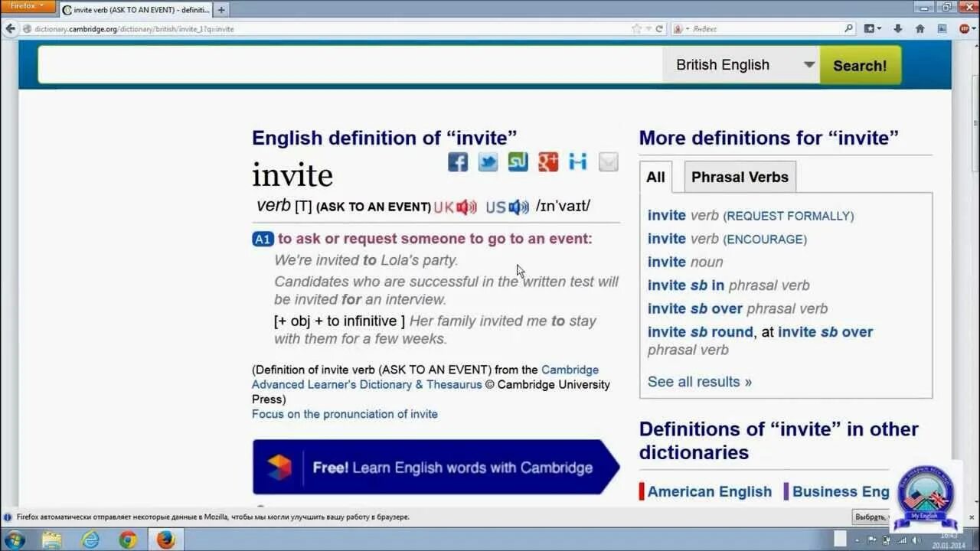Screen dimensions: 980x551
Task: Open the Adblock Plus dropdown arrow
Action: (973, 28)
